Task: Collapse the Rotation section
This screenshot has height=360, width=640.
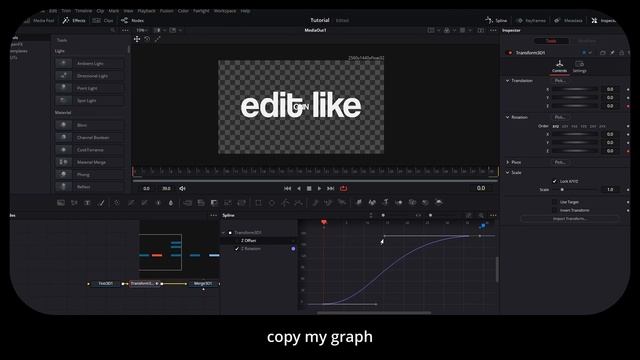Action: (x=507, y=118)
